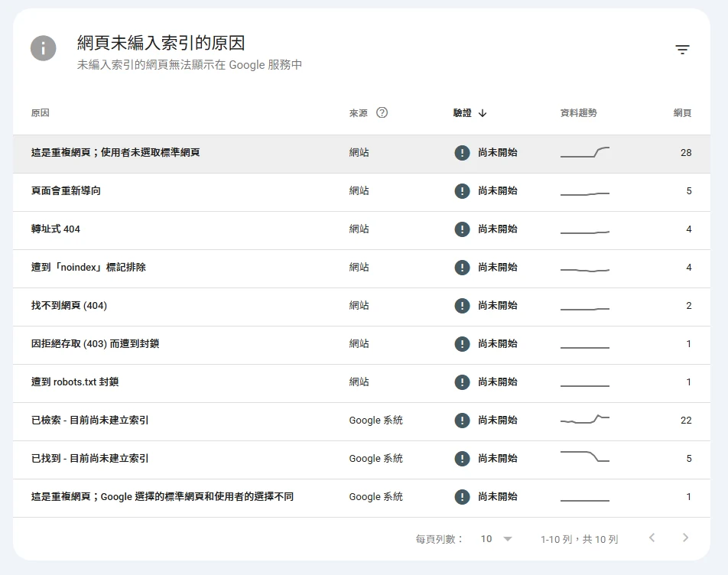Click 尚未開始 status in 轉址式 404 row
728x575 pixels.
pyautogui.click(x=498, y=229)
